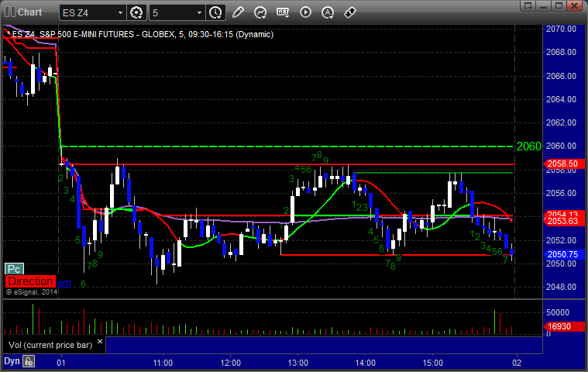Click the 2054.13 red price marker
The width and height of the screenshot is (588, 372).
pos(562,214)
